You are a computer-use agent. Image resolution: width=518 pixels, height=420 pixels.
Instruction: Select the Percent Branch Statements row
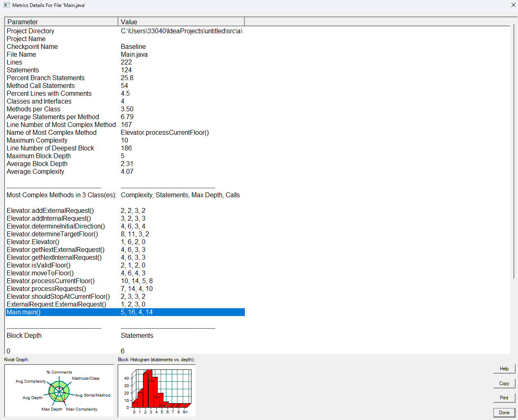pos(125,78)
